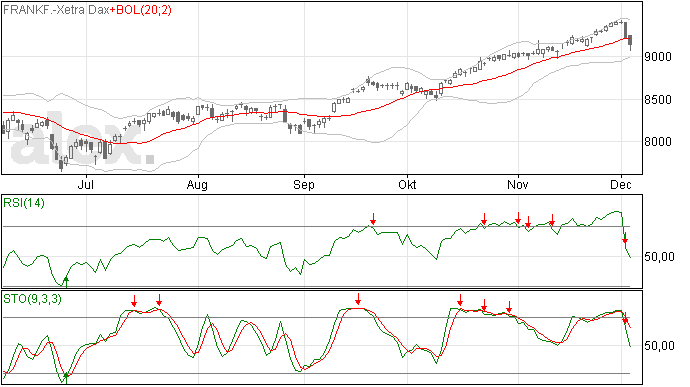
Task: Click the first red sell arrow on stochastic
Action: [134, 301]
